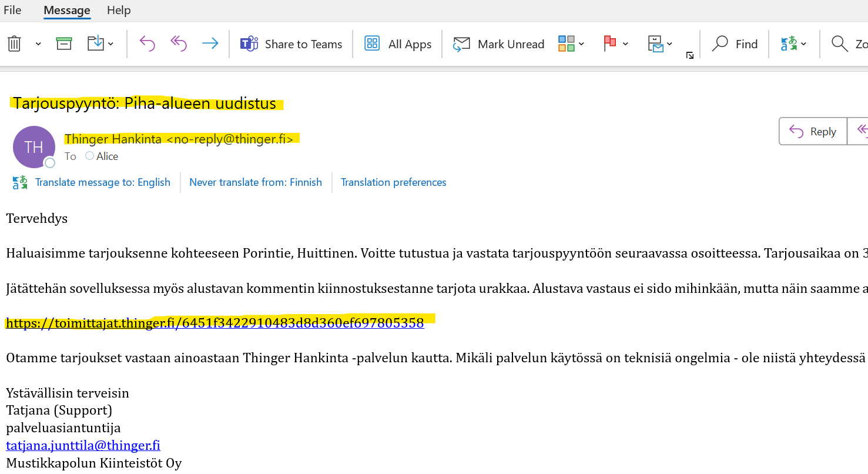Translate message to English
Image resolution: width=868 pixels, height=474 pixels.
tap(103, 182)
